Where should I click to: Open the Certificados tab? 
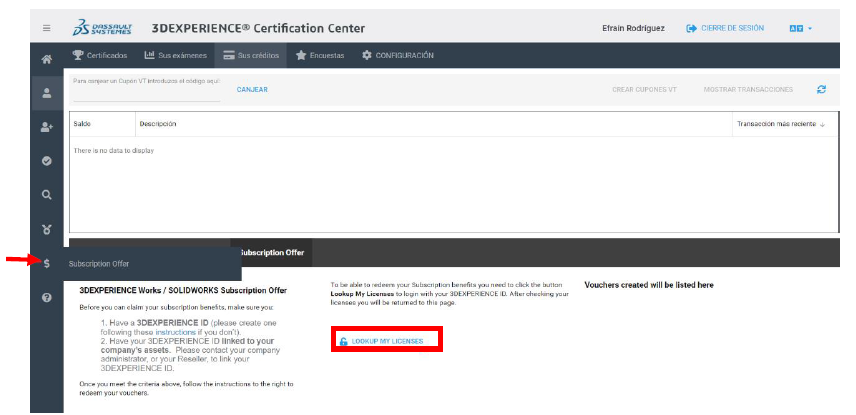click(100, 56)
